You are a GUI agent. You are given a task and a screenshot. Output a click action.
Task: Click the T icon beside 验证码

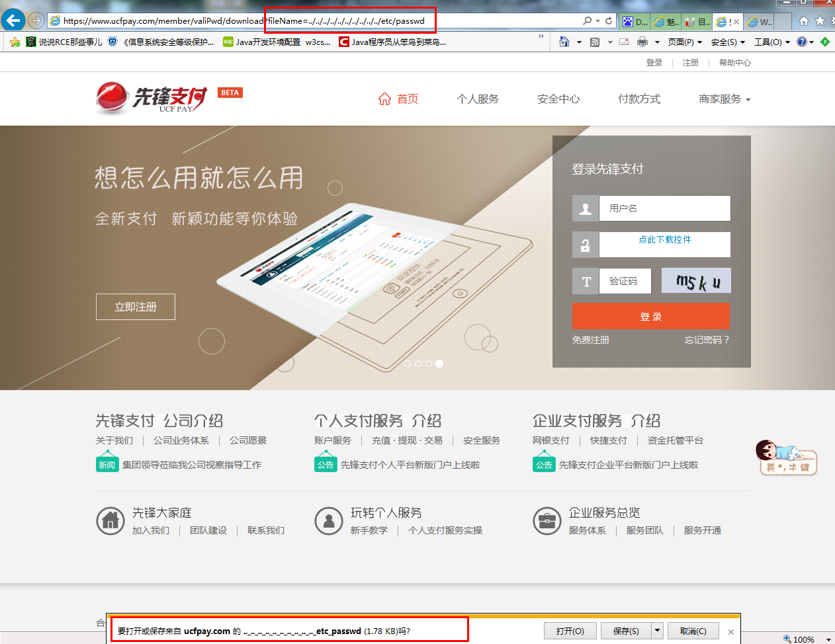586,281
